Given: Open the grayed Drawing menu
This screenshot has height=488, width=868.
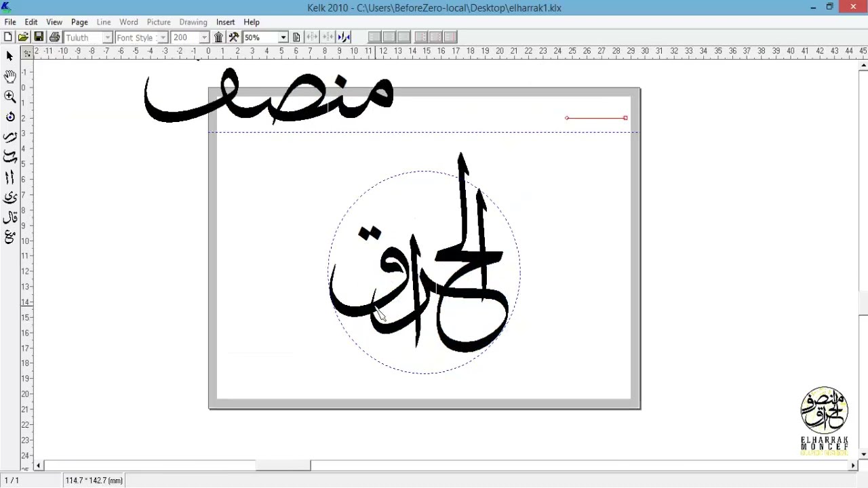Looking at the screenshot, I should click(x=193, y=22).
